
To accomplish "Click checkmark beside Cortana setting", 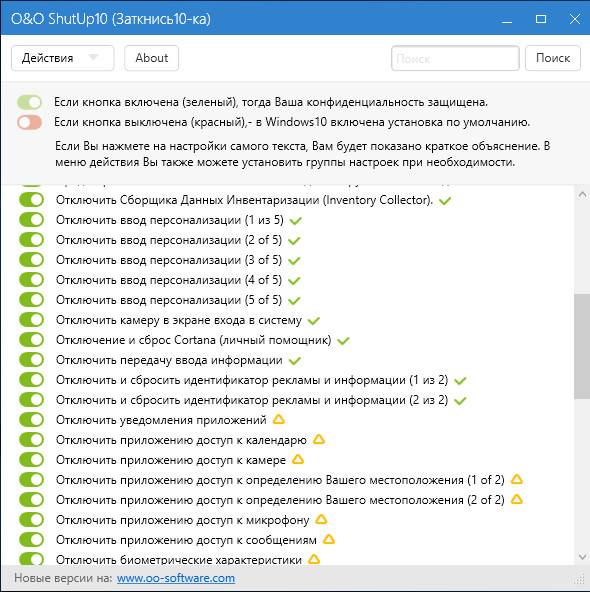I will 343,341.
